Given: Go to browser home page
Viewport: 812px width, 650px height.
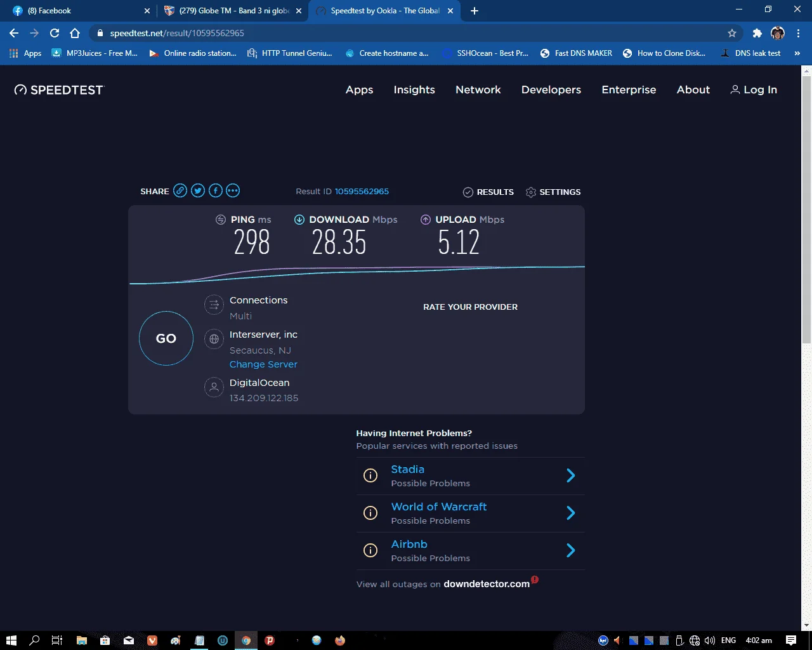Looking at the screenshot, I should pos(75,33).
